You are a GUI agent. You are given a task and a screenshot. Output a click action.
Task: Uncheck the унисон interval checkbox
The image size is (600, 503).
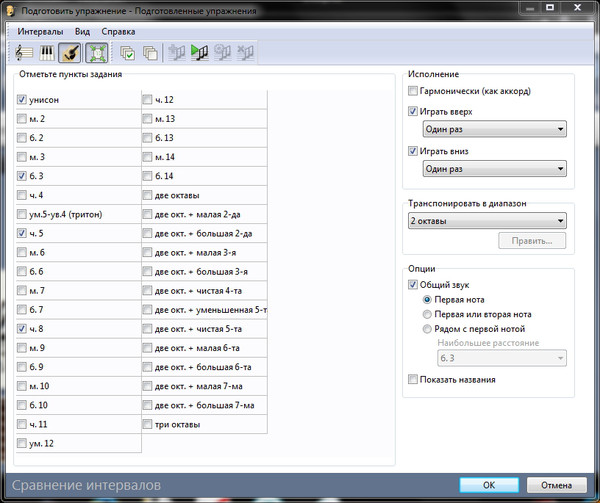(23, 100)
